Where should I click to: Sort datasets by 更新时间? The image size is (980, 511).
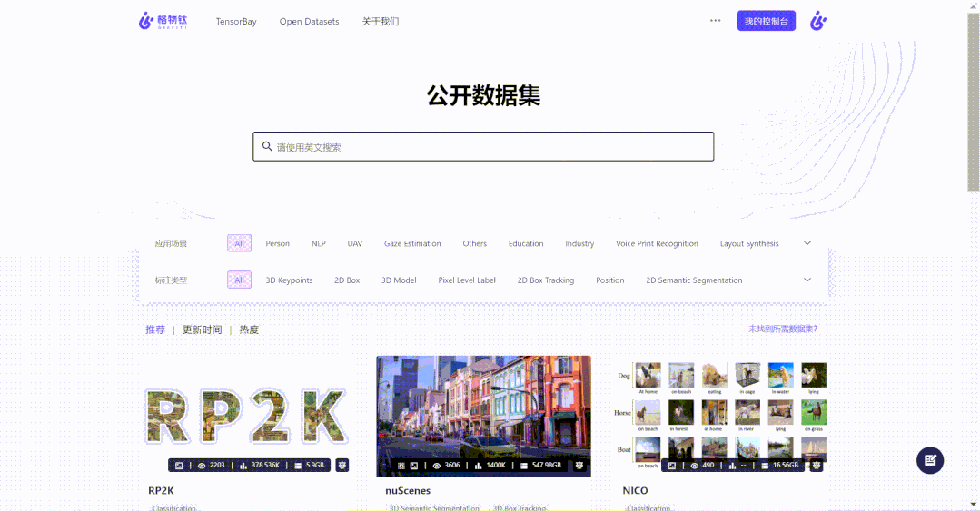point(202,329)
